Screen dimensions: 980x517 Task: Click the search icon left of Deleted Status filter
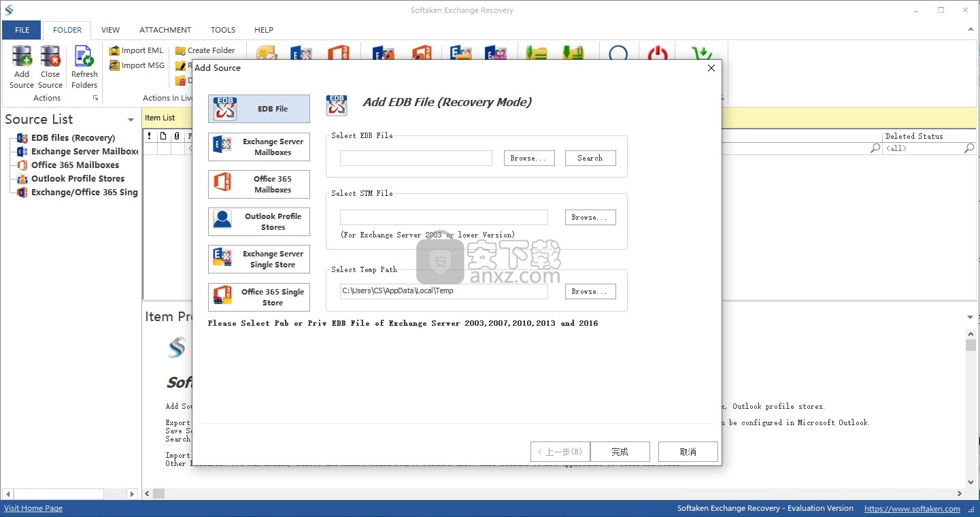[875, 148]
